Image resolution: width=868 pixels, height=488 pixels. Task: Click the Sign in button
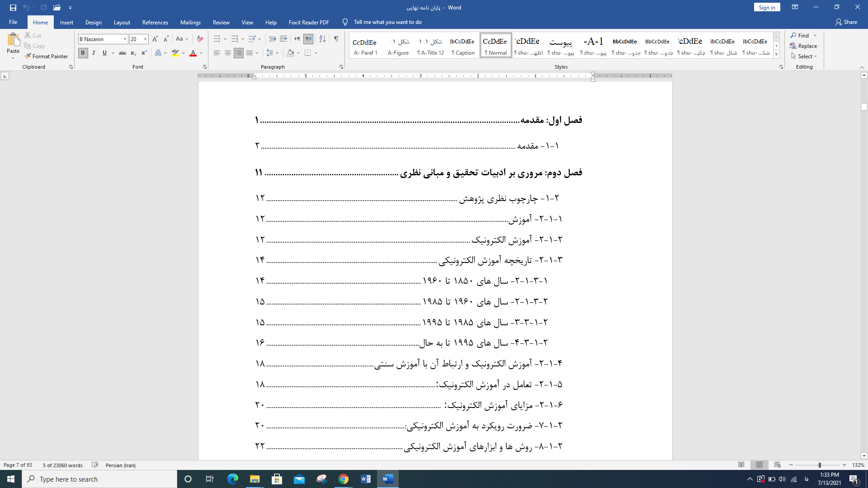tap(767, 7)
